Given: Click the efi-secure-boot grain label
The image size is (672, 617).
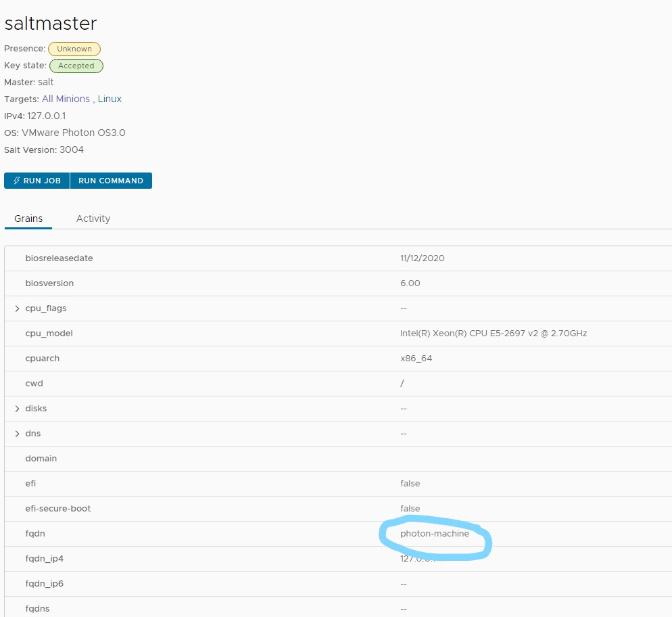Looking at the screenshot, I should (57, 509).
